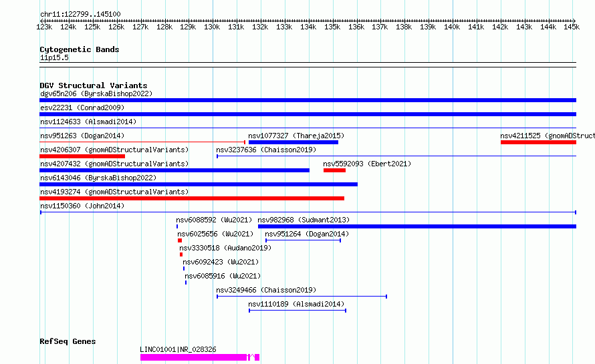Viewport: 595px width, 364px height.
Task: Click nsv5592093 (Ebert2021) label
Action: click(367, 164)
